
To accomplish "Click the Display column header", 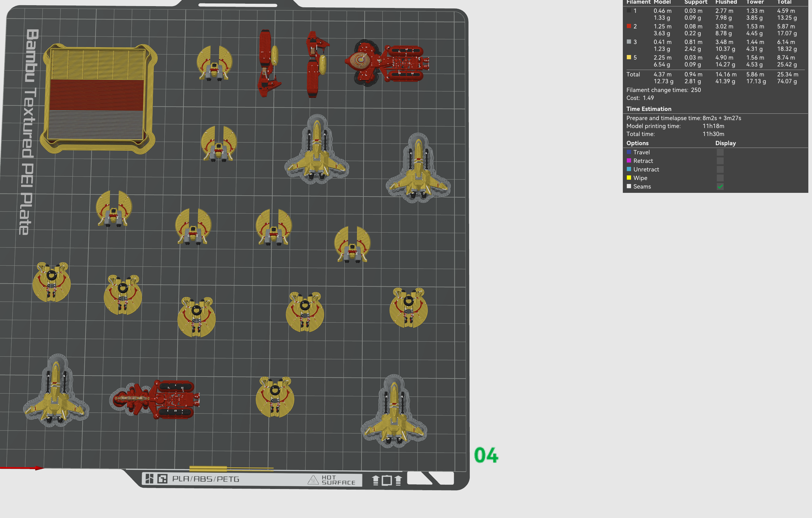I will (x=725, y=143).
